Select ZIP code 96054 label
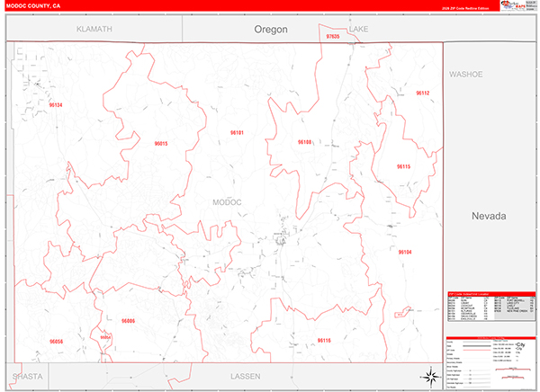 coord(105,338)
